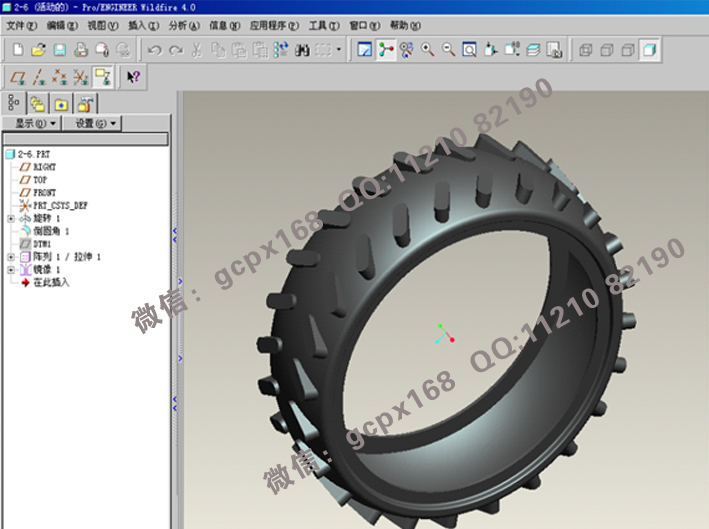Open the 文件 menu

(x=21, y=24)
